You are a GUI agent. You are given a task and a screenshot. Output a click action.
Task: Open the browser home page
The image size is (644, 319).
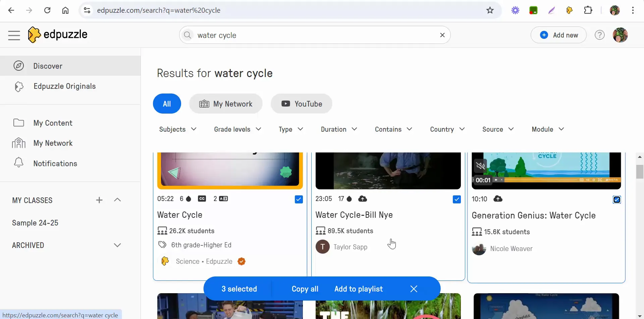pyautogui.click(x=65, y=10)
